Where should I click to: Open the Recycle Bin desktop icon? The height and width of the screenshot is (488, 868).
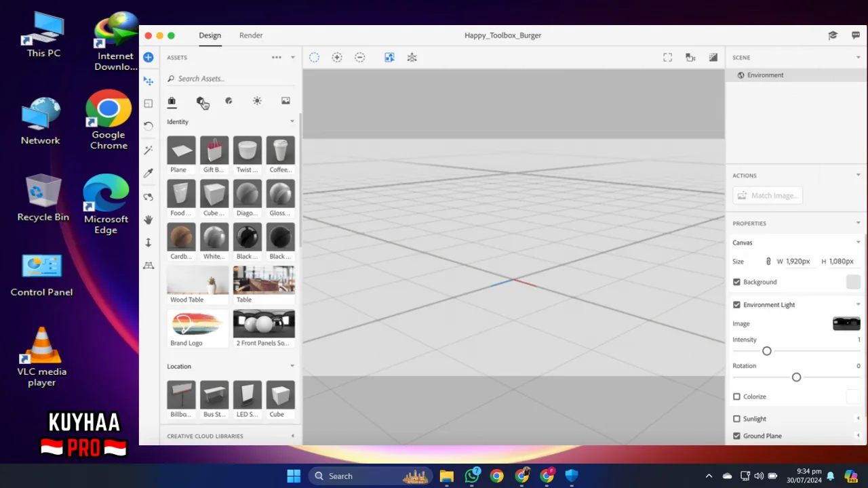coord(43,197)
